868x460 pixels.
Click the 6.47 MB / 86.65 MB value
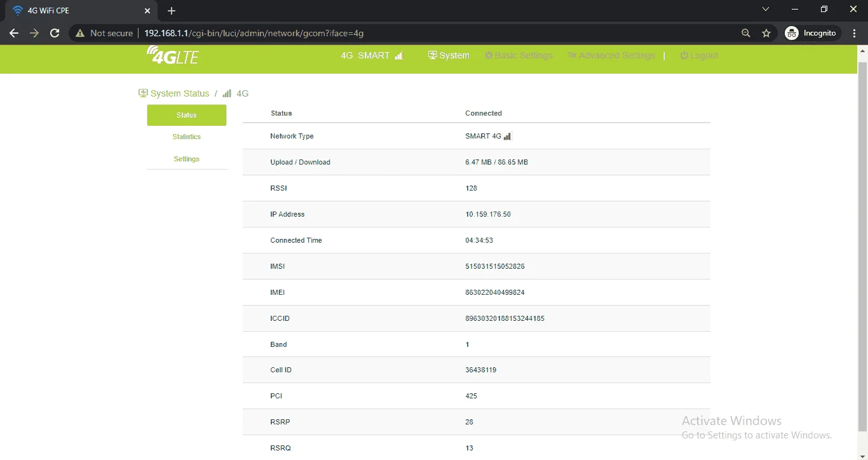[496, 162]
